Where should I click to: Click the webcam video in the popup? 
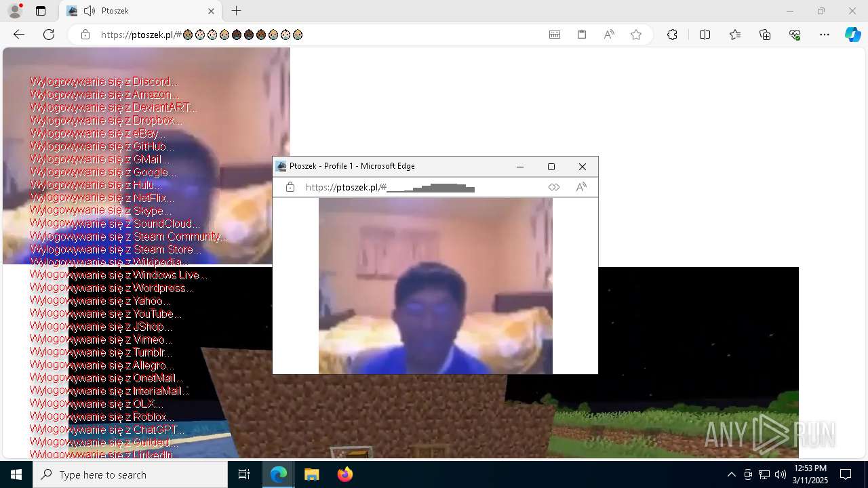435,285
